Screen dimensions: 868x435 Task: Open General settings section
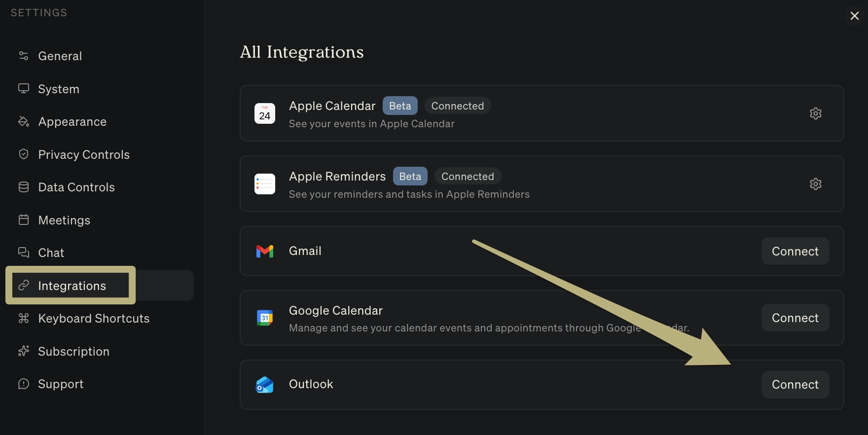(60, 56)
